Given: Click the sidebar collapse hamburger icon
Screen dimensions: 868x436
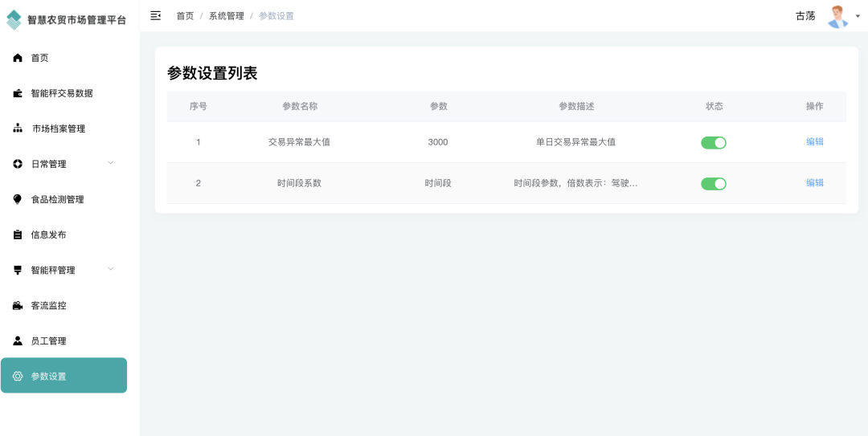Looking at the screenshot, I should (x=156, y=15).
